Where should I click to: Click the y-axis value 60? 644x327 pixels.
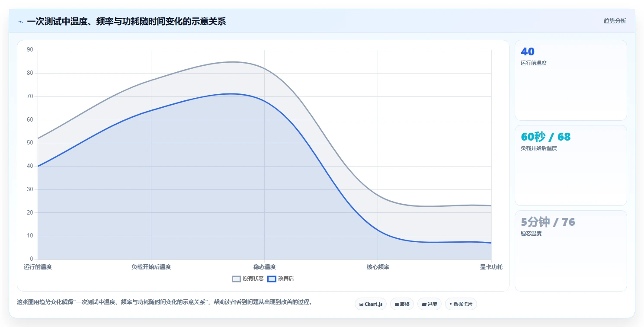(x=30, y=120)
